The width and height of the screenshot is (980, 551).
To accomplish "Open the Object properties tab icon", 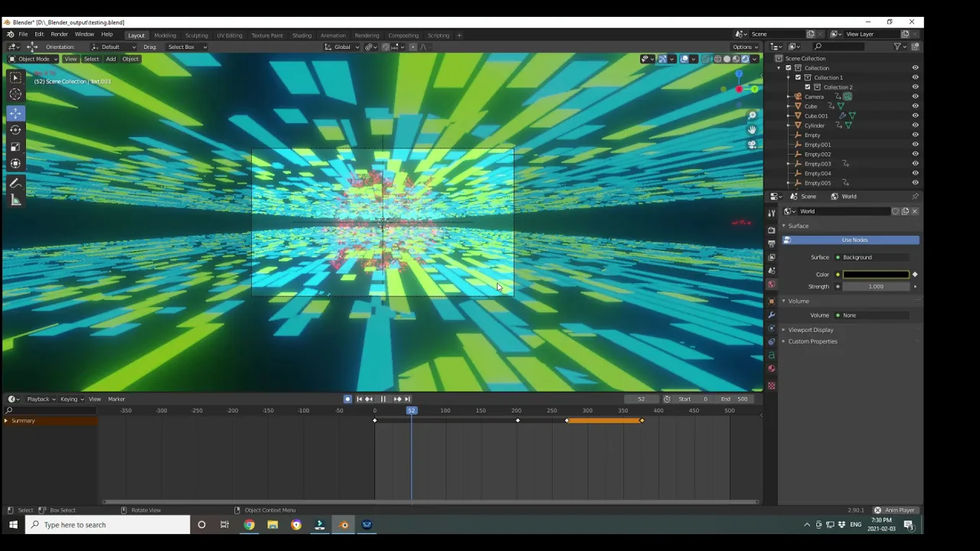I will (771, 302).
